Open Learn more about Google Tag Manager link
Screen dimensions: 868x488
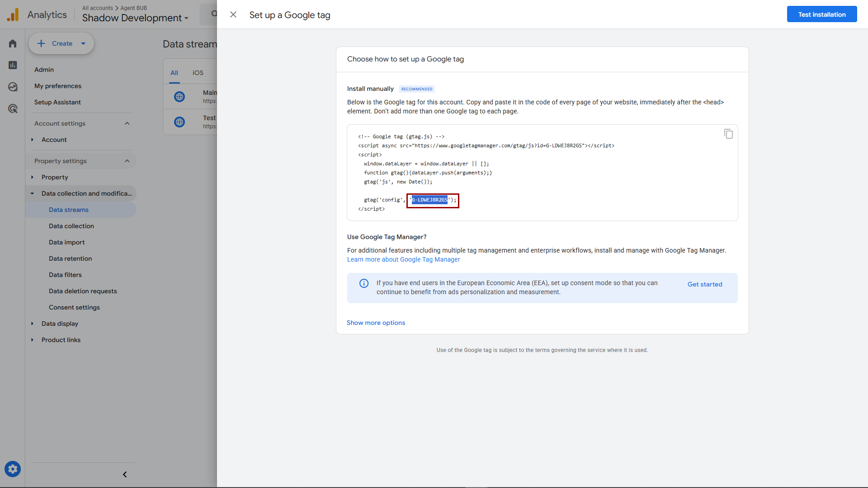[404, 259]
